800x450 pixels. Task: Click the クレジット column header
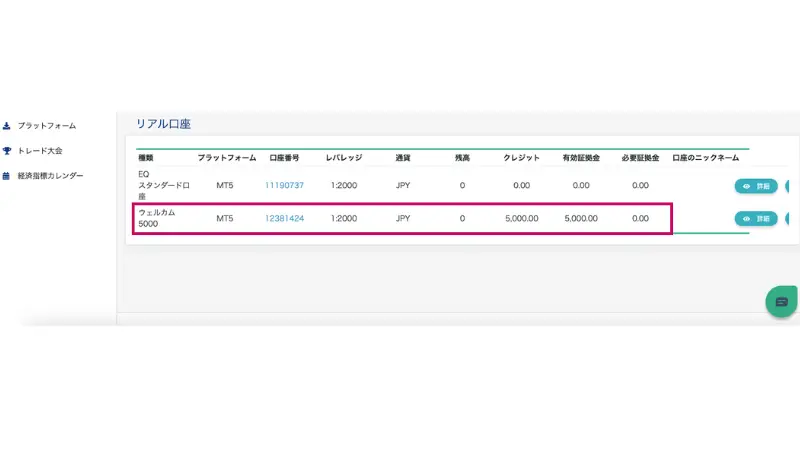521,158
